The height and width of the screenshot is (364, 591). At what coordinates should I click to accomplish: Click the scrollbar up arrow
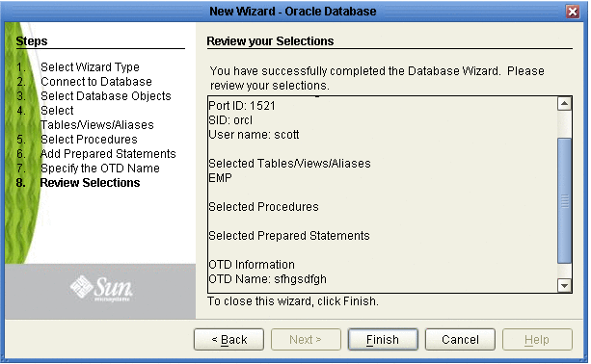(564, 103)
